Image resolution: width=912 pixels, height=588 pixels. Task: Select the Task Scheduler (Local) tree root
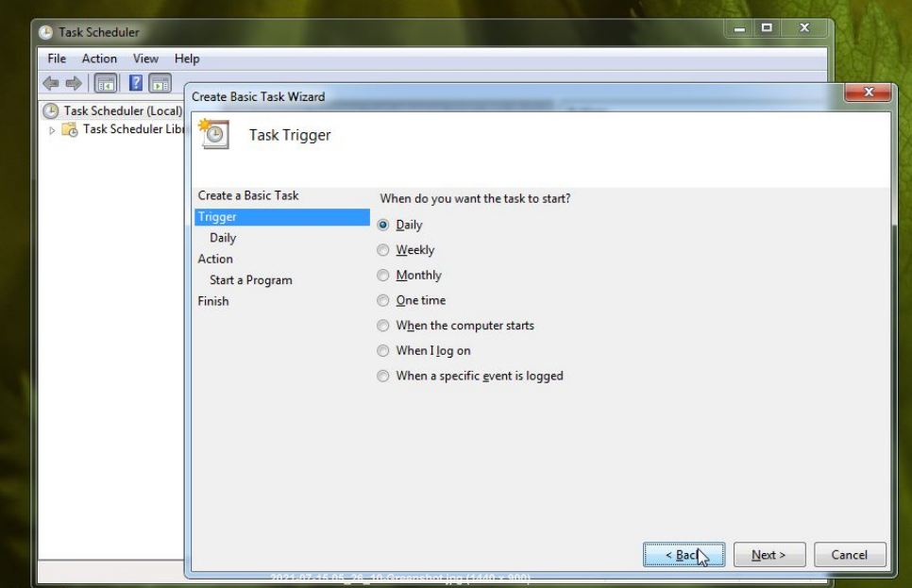click(123, 110)
